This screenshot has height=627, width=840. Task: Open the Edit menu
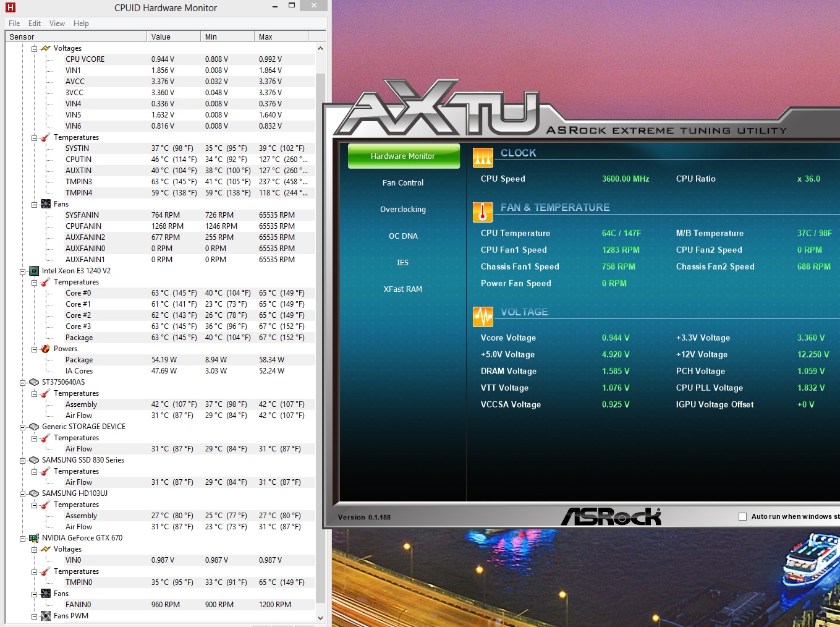pyautogui.click(x=35, y=23)
